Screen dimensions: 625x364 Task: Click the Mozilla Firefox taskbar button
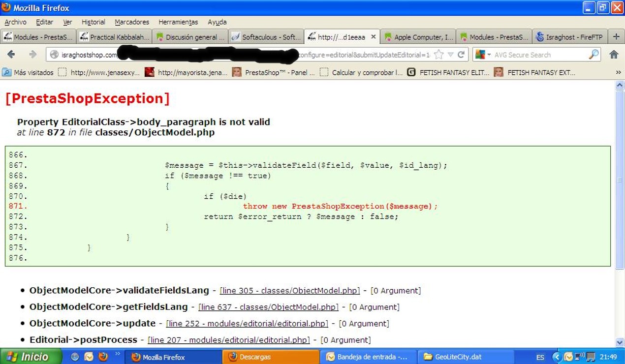173,357
